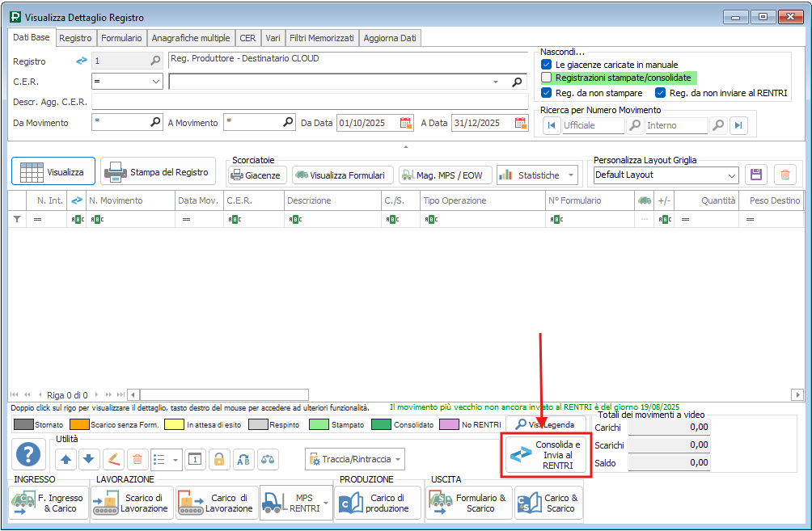
Task: Switch to the Formulario tab
Action: coord(122,38)
